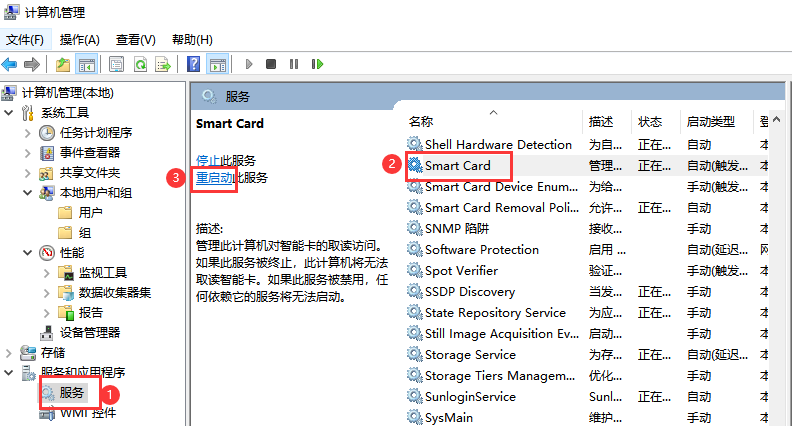Sort services by the 启动类型 column header
The height and width of the screenshot is (426, 792).
(710, 122)
